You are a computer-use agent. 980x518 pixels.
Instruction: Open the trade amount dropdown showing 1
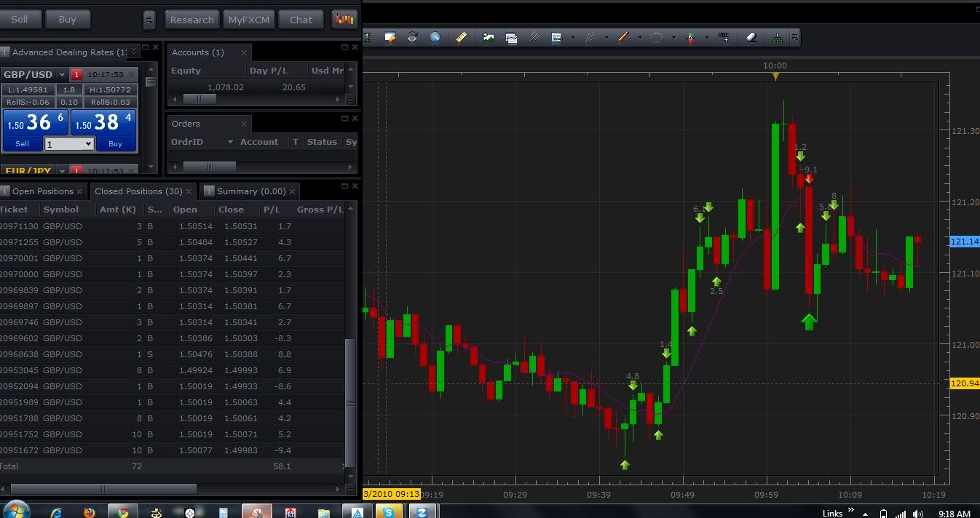69,144
